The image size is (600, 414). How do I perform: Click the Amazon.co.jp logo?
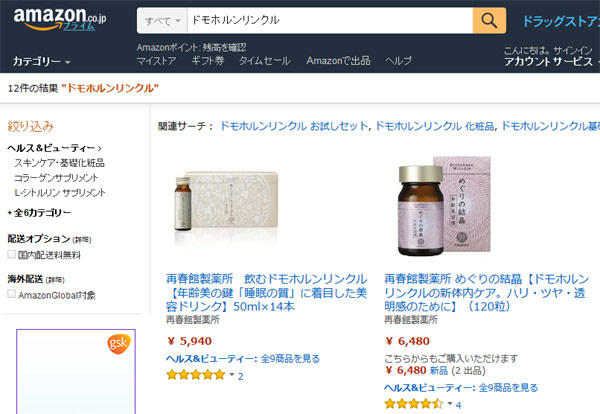[x=59, y=19]
